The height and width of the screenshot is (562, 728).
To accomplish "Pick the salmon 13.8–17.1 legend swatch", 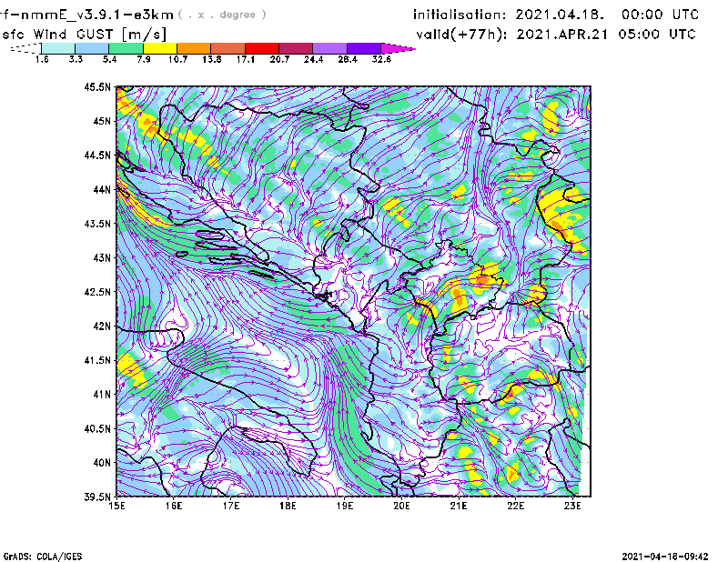I will (x=228, y=48).
